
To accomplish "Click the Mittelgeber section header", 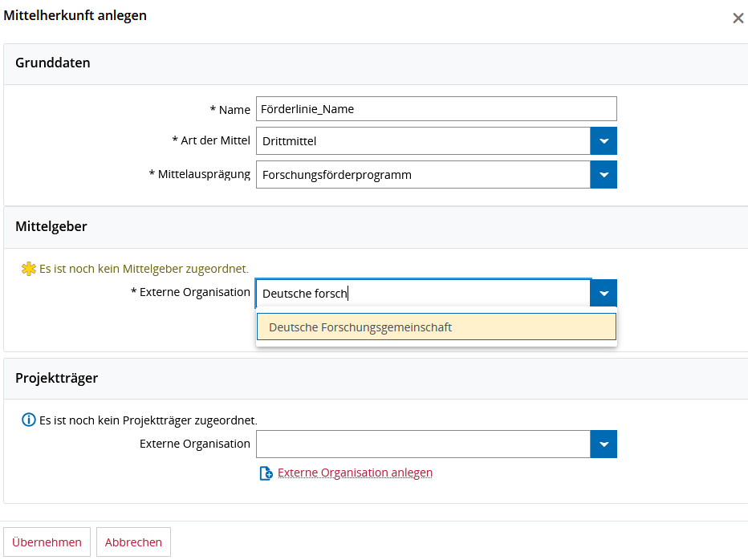I will tap(51, 226).
